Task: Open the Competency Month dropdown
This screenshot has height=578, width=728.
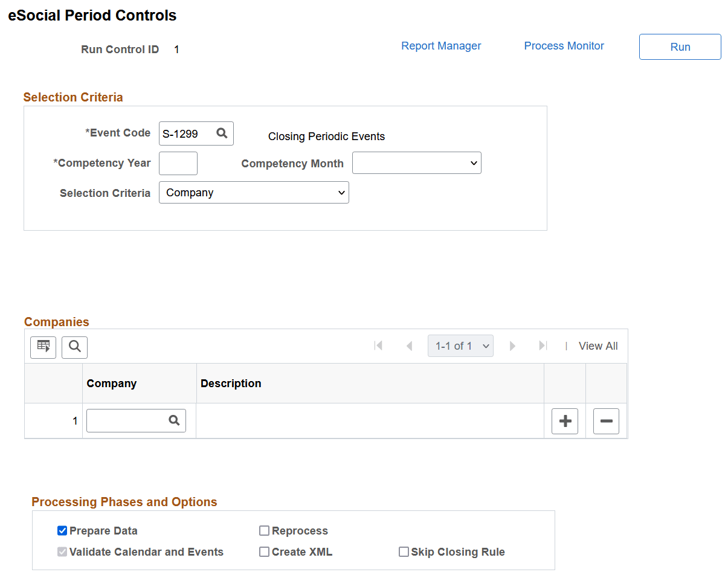Action: tap(416, 162)
